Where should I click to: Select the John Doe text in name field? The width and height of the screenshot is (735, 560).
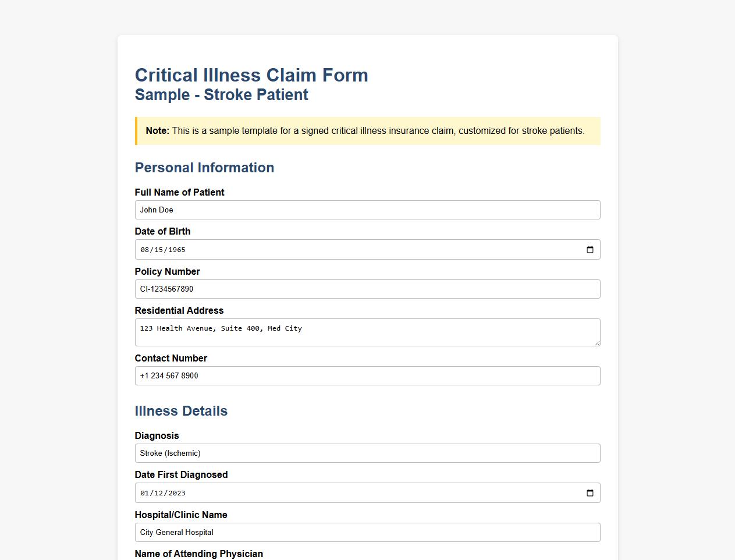(156, 210)
